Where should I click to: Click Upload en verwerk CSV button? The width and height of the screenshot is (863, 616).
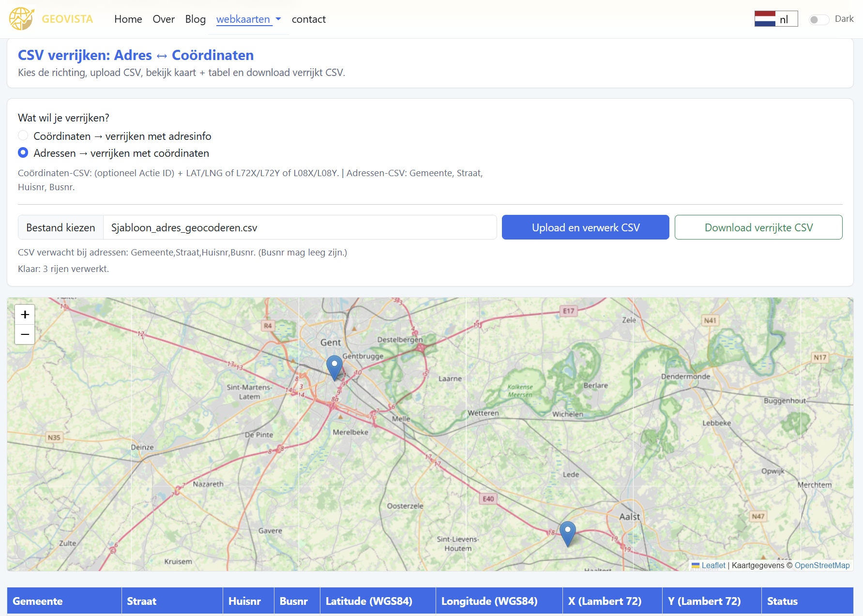point(585,227)
